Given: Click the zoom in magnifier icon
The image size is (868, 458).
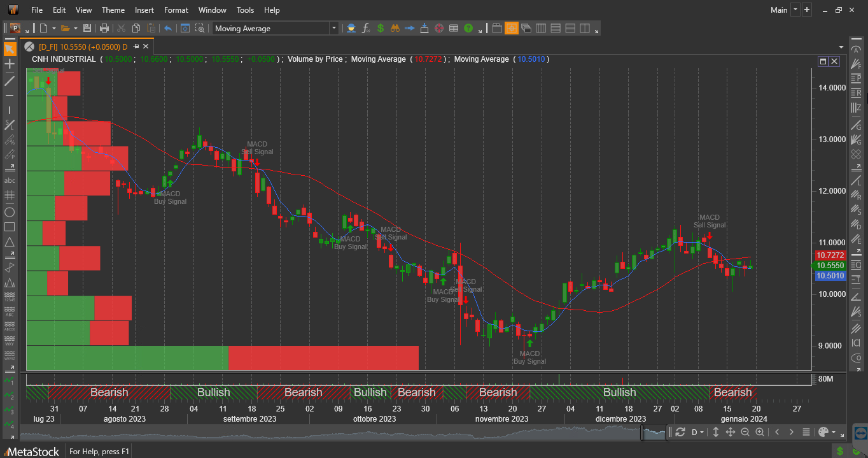Looking at the screenshot, I should coord(760,432).
